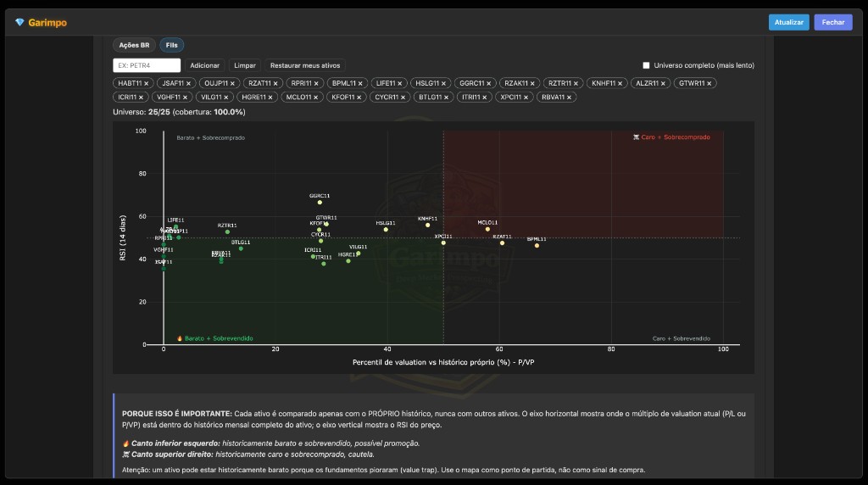Image resolution: width=868 pixels, height=485 pixels.
Task: Click the BTLG11 data point on chart
Action: coord(241,248)
